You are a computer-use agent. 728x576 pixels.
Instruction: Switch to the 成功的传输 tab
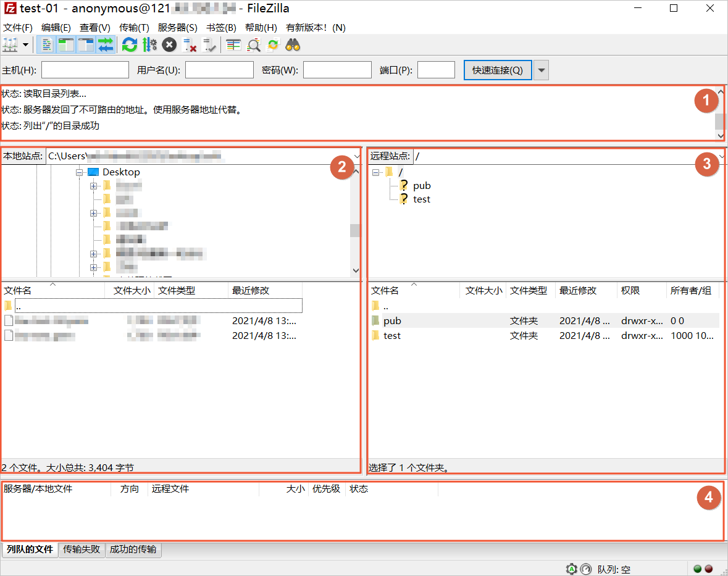pyautogui.click(x=133, y=549)
